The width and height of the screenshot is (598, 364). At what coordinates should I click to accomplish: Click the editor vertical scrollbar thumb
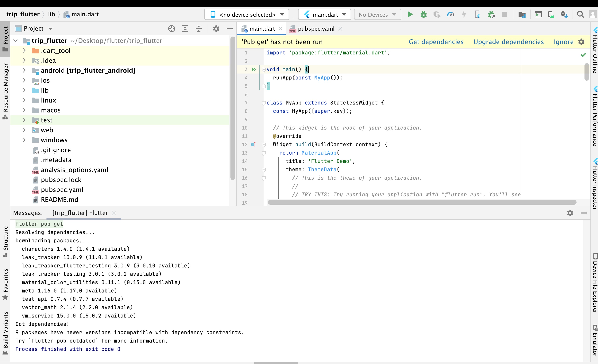point(587,72)
